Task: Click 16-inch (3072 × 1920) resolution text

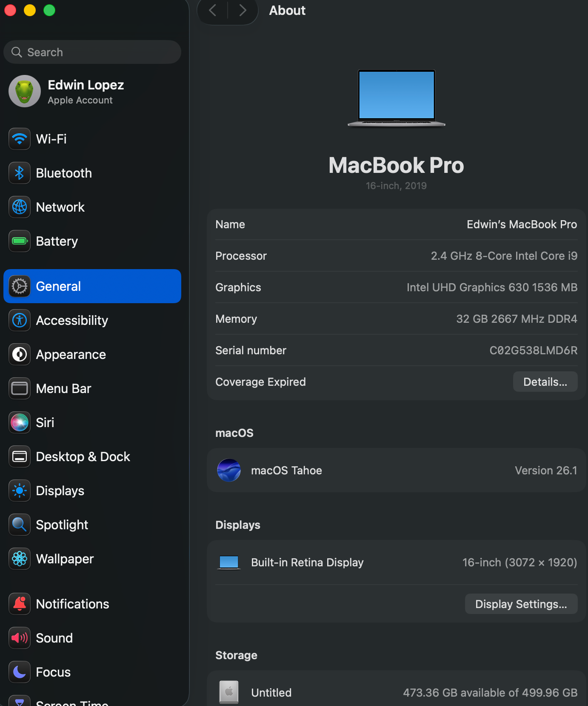Action: click(520, 563)
